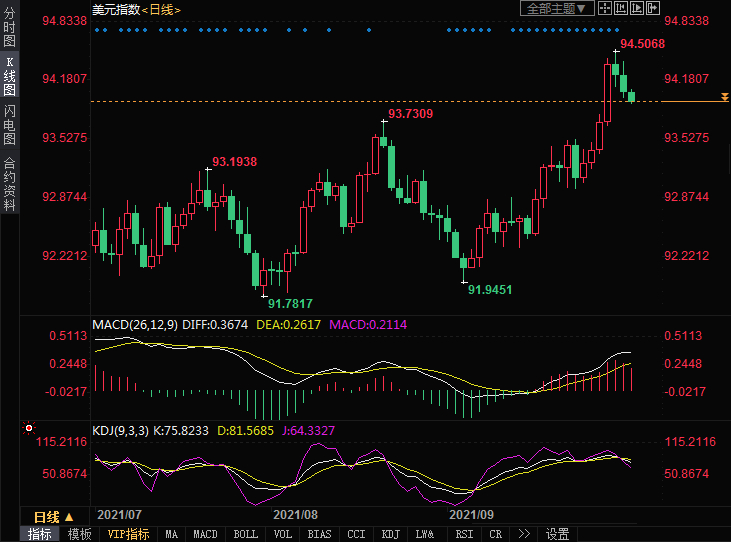Click the vertical range measure icon
This screenshot has height=542, width=731.
pyautogui.click(x=622, y=8)
